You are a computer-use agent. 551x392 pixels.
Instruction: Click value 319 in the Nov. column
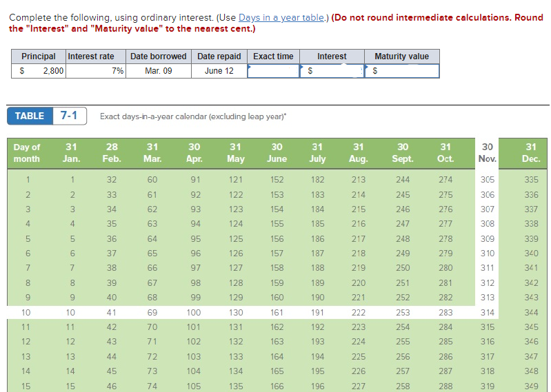coord(488,386)
